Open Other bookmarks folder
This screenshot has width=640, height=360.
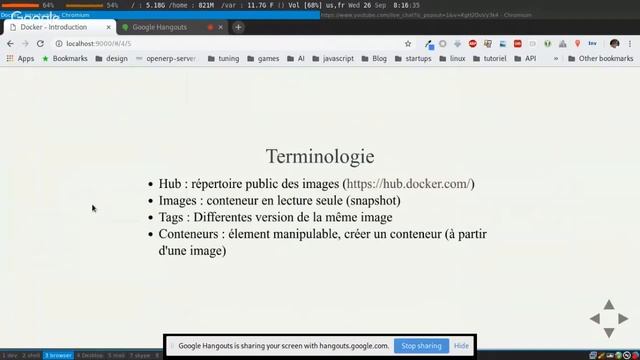point(601,58)
